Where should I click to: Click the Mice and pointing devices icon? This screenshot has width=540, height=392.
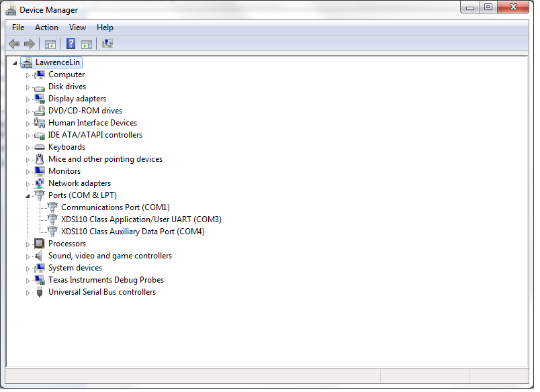(x=40, y=159)
